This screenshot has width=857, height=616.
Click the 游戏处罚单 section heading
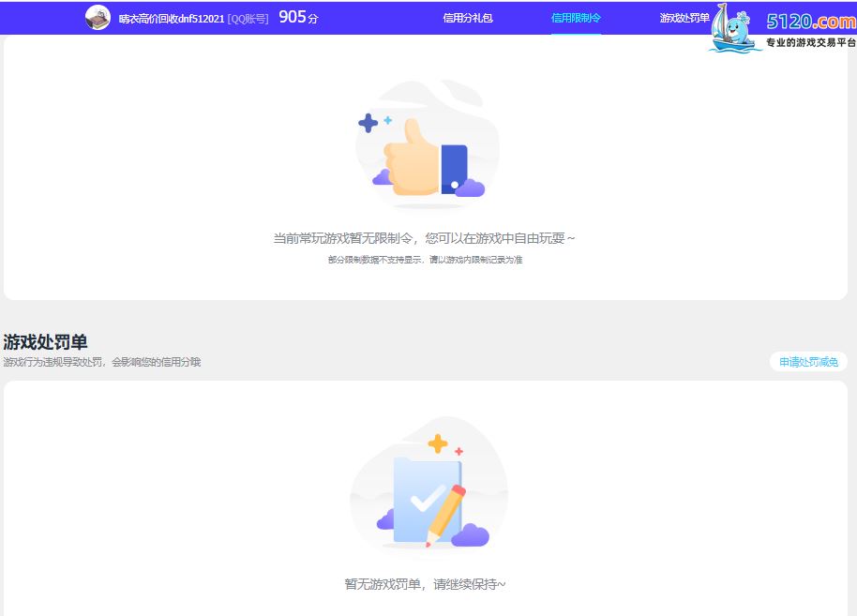click(45, 342)
